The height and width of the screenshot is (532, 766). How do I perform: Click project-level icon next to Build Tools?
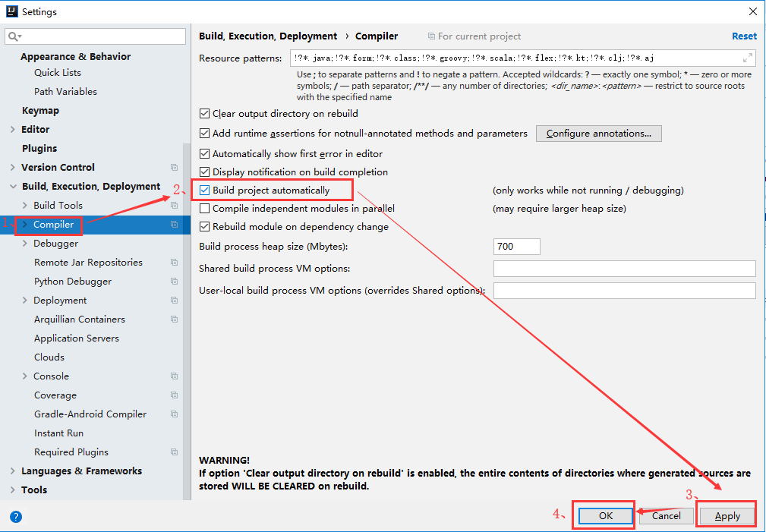coord(174,206)
